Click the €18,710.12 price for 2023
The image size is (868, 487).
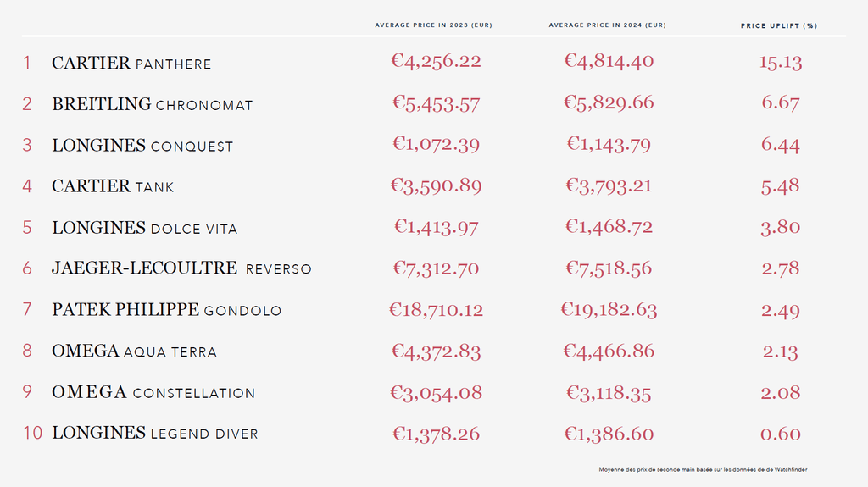436,310
